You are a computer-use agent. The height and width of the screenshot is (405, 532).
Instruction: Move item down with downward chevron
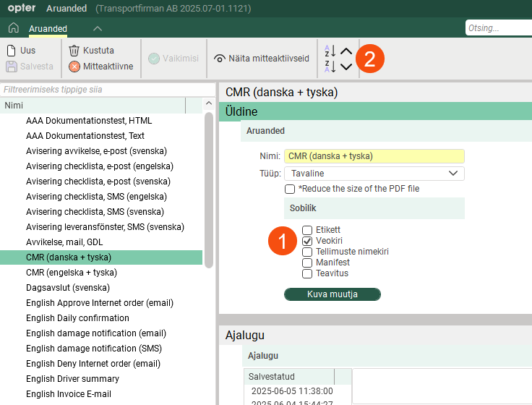coord(346,67)
